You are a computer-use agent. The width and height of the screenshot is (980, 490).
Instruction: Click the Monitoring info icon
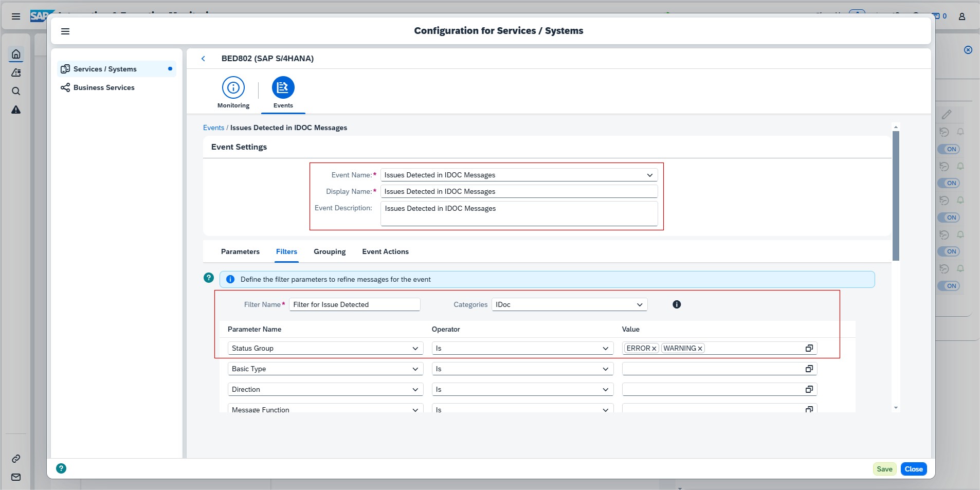click(x=233, y=87)
